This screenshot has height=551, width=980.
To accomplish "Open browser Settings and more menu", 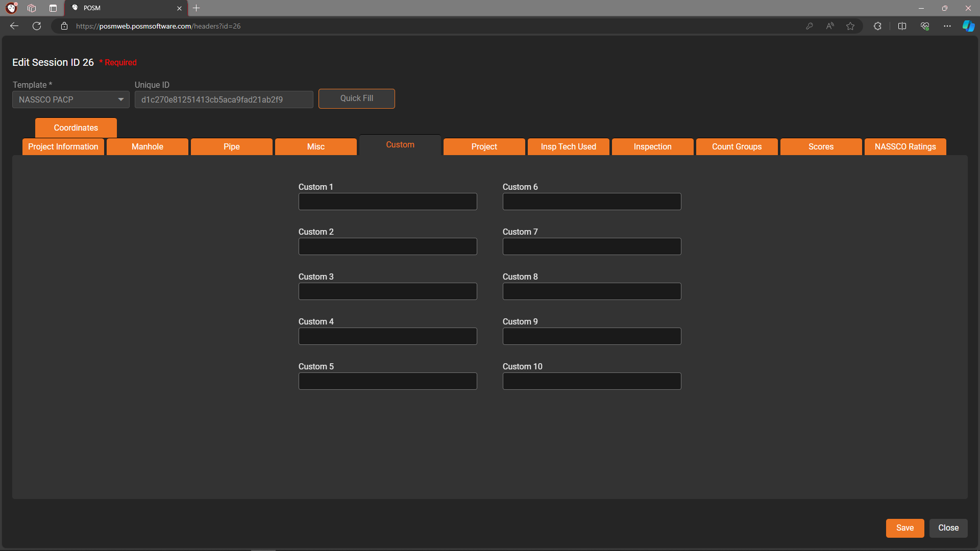I will pyautogui.click(x=947, y=26).
